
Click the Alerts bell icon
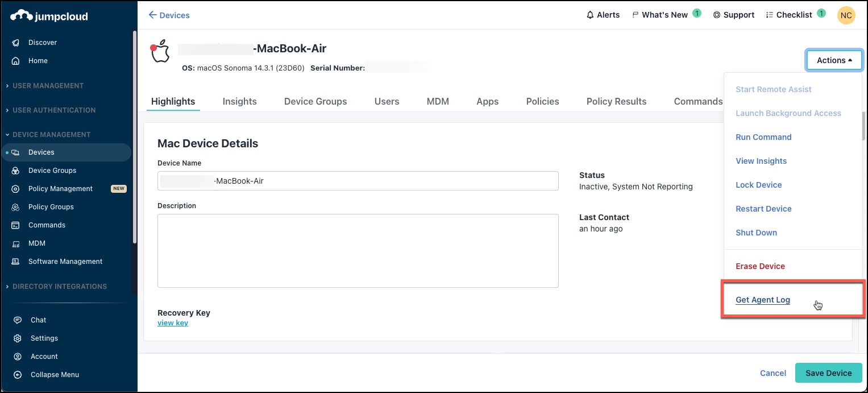(x=590, y=15)
